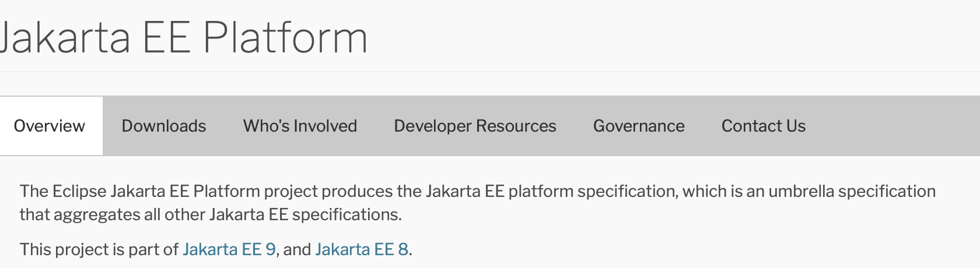
Task: Click the Jakarta EE Platform page heading
Action: (x=183, y=38)
